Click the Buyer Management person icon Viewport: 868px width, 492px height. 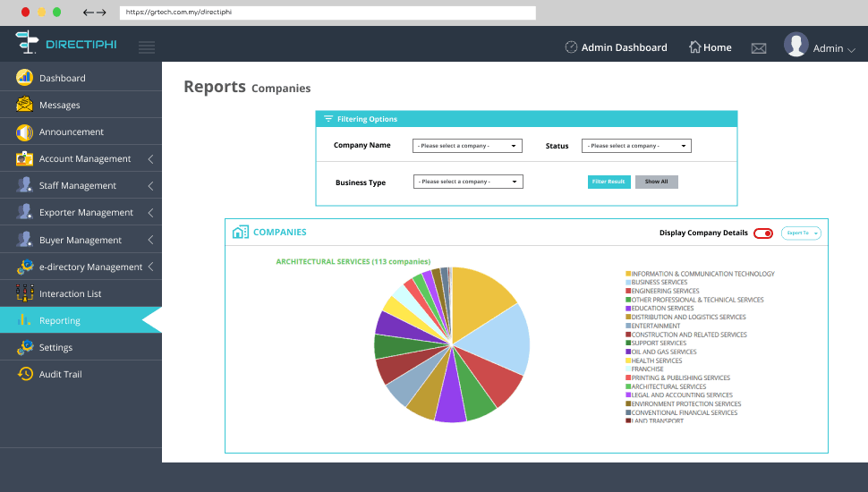click(24, 240)
